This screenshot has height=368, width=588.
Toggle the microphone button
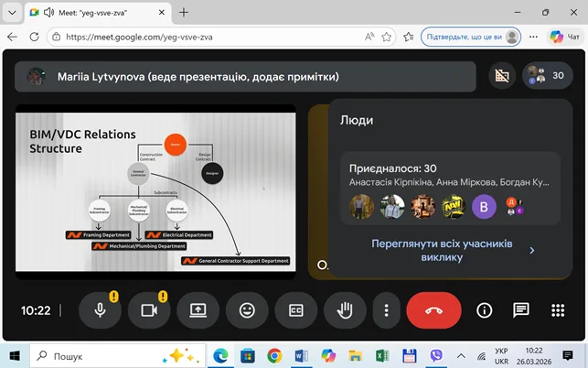point(100,310)
